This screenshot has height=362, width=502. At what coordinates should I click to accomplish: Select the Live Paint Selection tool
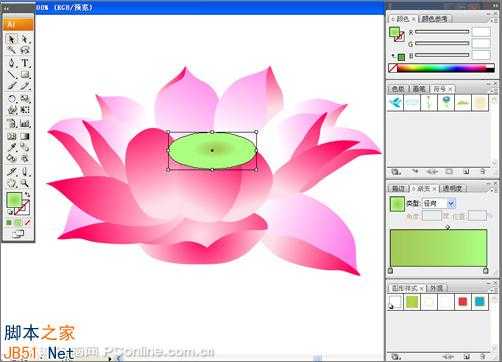tap(25, 158)
